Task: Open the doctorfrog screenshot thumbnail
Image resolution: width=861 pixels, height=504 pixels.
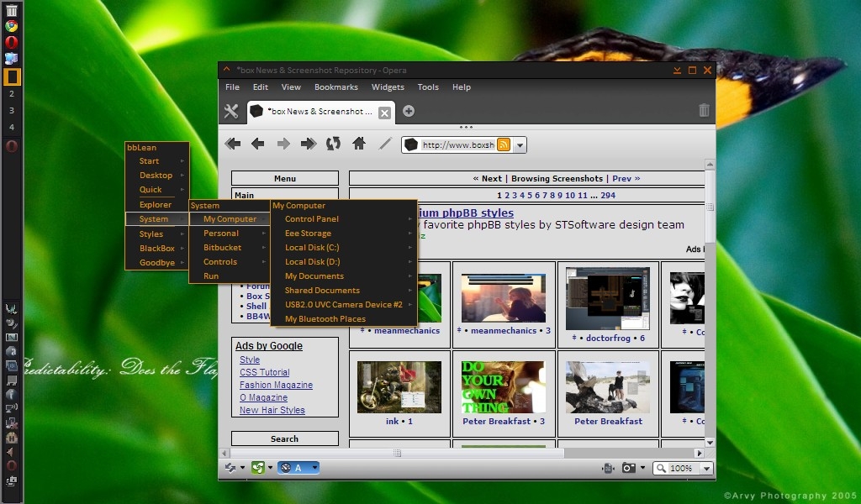Action: click(x=607, y=298)
